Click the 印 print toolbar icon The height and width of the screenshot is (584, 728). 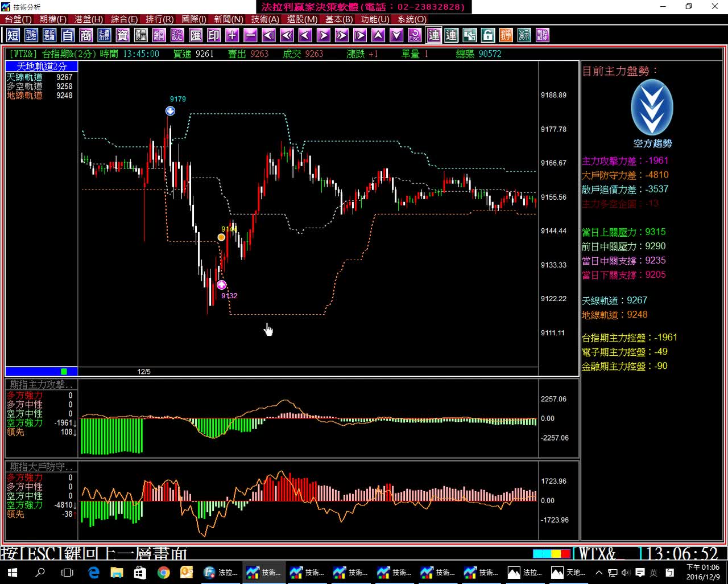click(x=213, y=35)
